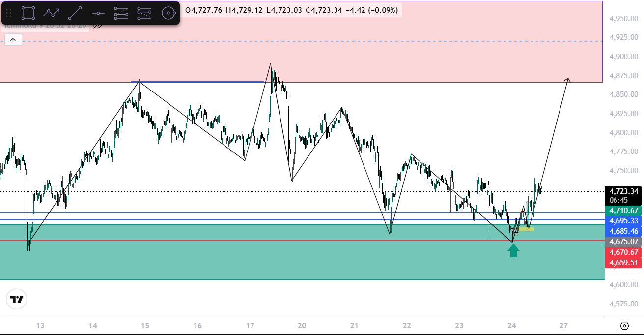The width and height of the screenshot is (644, 335).
Task: Select the Rectangle drawing tool
Action: (28, 13)
